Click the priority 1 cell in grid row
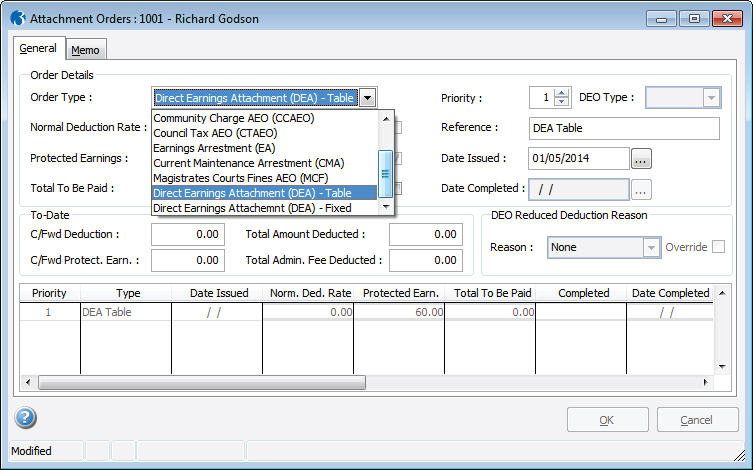 pos(49,312)
